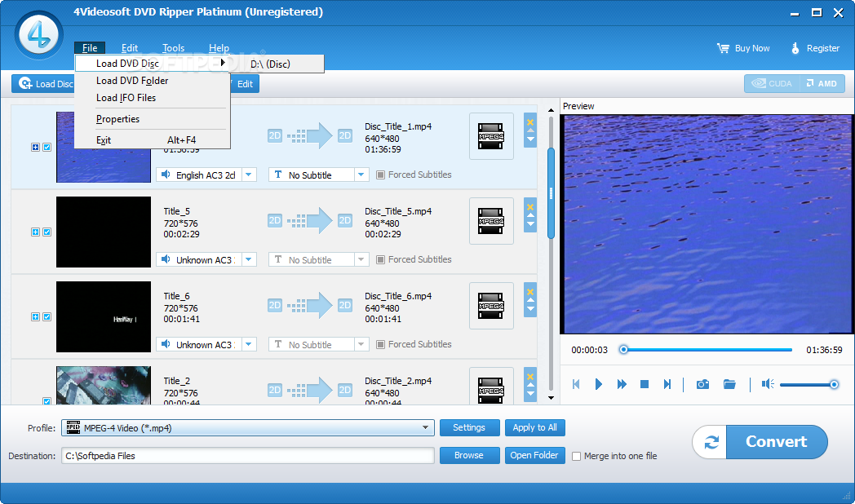Expand chapters of first title with plus
This screenshot has height=504, width=855.
click(35, 147)
